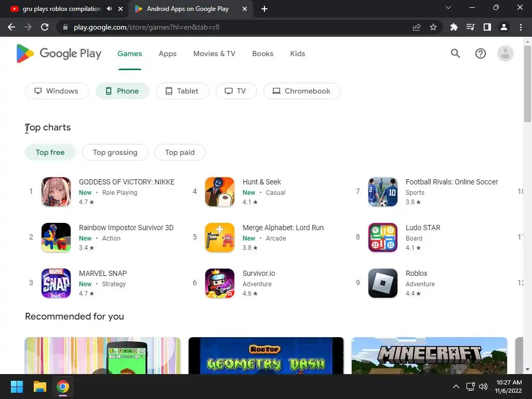This screenshot has height=399, width=532.
Task: Open Rainbow Impostor Survivor 3D app icon
Action: click(56, 237)
